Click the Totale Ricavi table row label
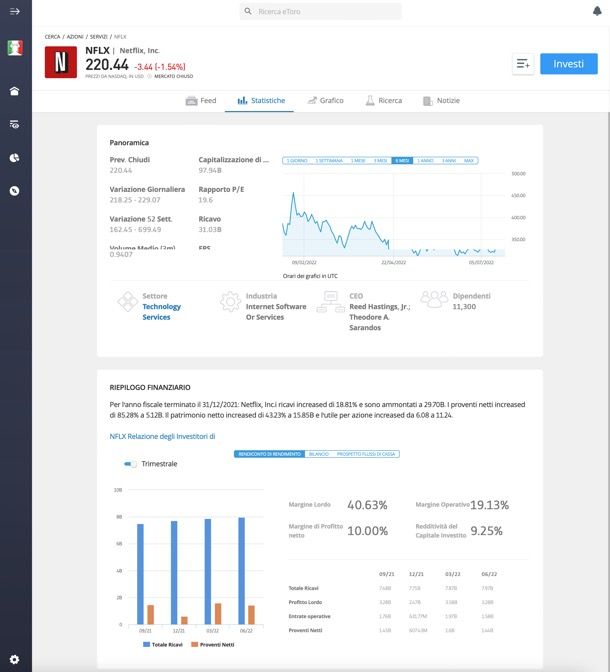The height and width of the screenshot is (672, 610). click(303, 588)
